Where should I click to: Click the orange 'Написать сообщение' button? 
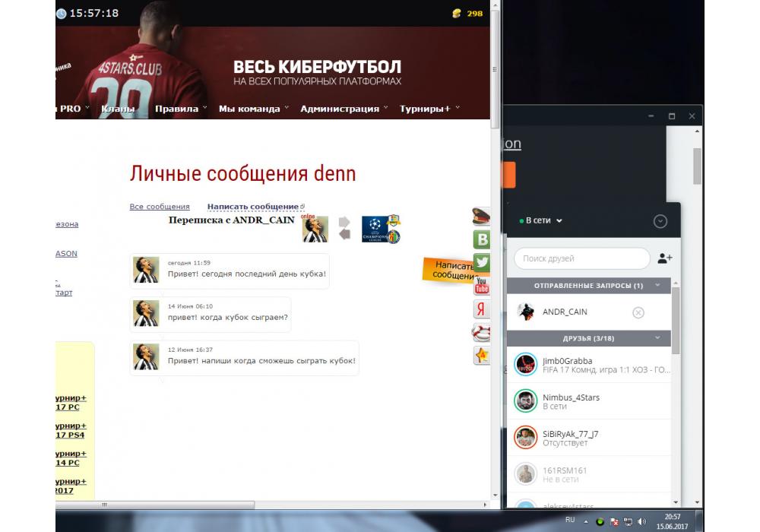(x=454, y=271)
